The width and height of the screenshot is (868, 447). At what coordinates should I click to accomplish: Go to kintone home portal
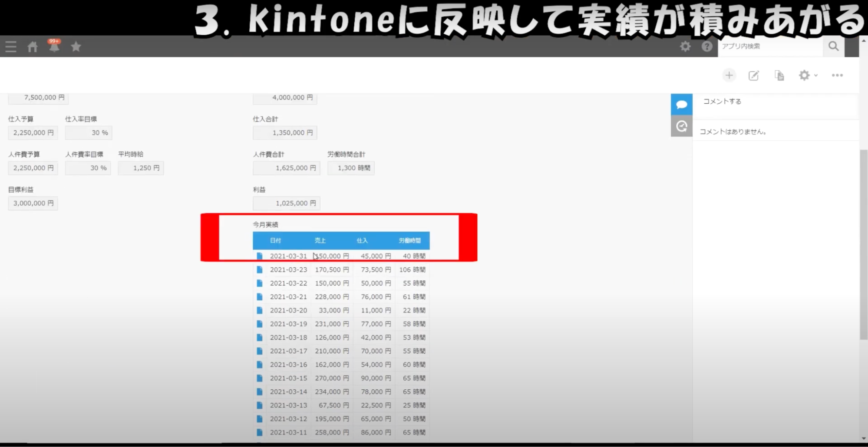33,47
